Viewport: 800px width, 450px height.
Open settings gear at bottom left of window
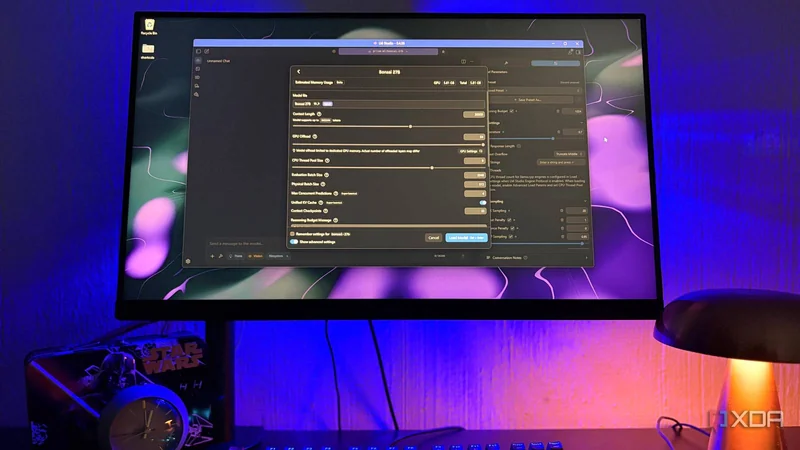tap(188, 261)
